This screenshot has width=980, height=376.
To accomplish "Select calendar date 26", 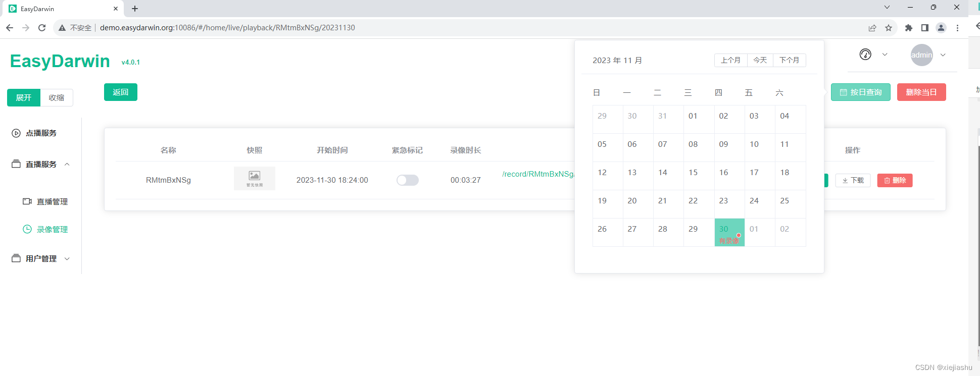I will click(x=608, y=233).
